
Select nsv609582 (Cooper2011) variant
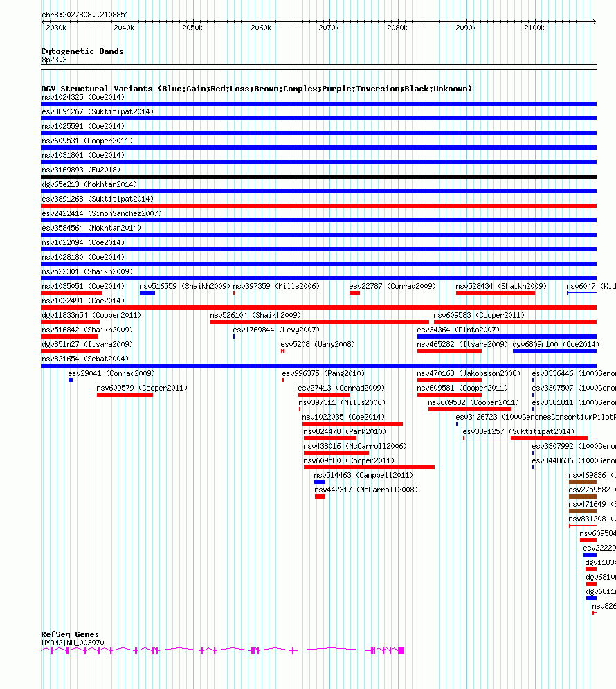coord(470,409)
